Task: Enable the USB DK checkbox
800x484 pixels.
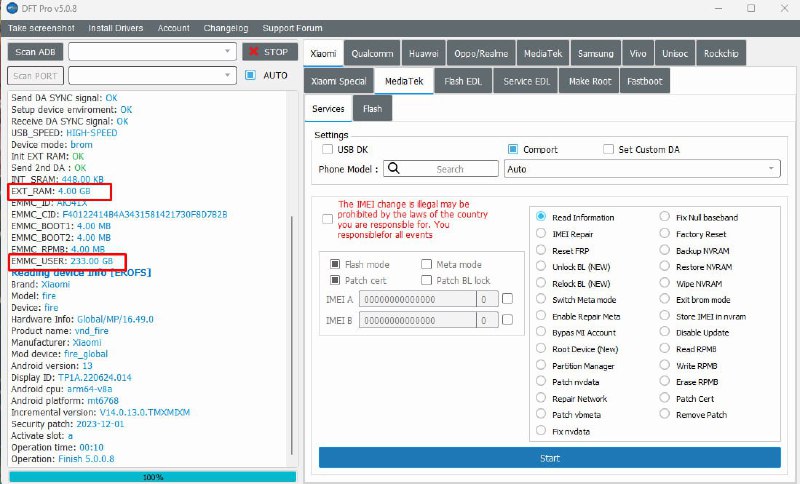Action: pyautogui.click(x=327, y=149)
